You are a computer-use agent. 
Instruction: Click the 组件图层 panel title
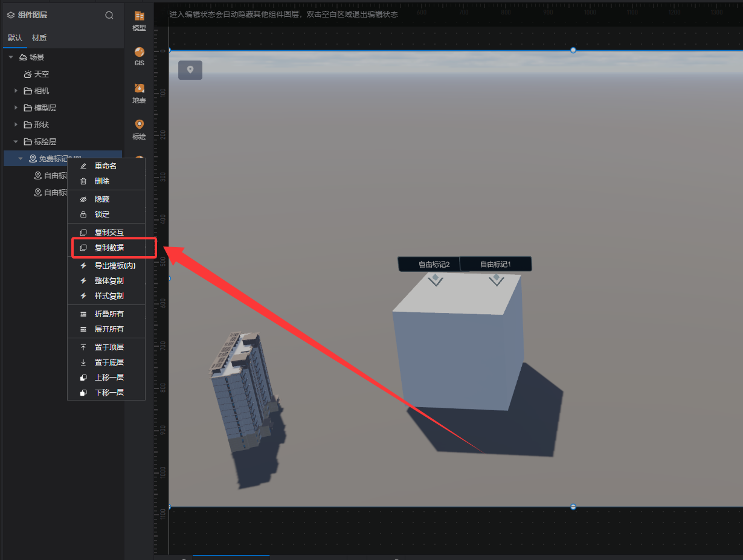[33, 15]
